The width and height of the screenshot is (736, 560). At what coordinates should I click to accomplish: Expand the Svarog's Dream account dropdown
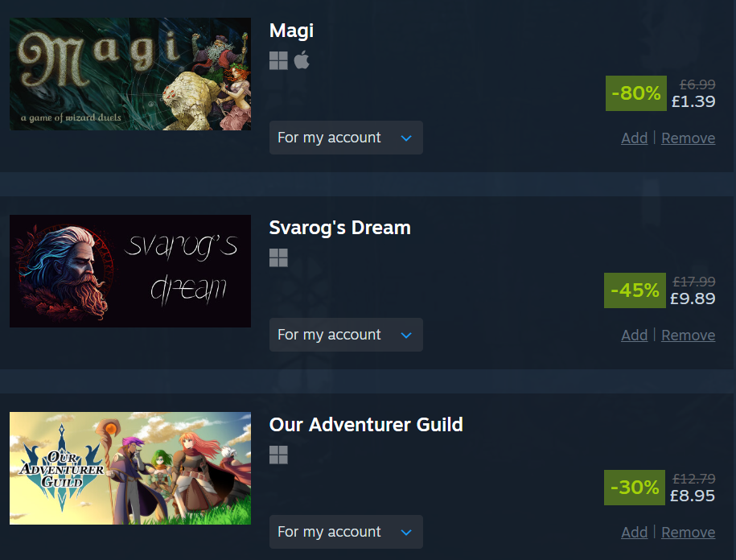(x=346, y=335)
